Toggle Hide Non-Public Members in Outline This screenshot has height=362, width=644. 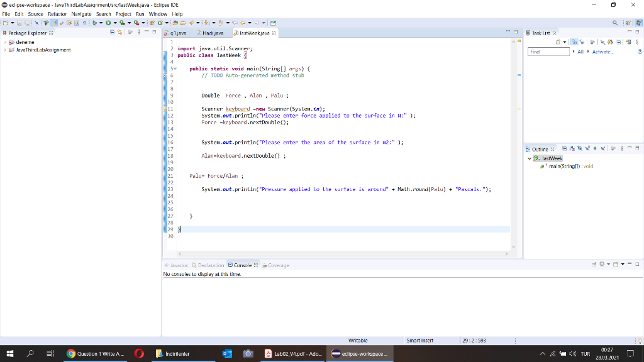(595, 148)
